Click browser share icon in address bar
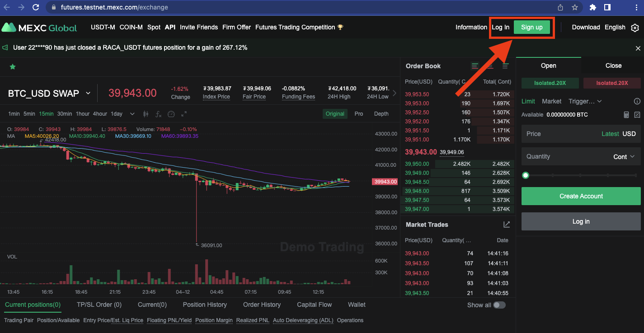 pos(560,7)
